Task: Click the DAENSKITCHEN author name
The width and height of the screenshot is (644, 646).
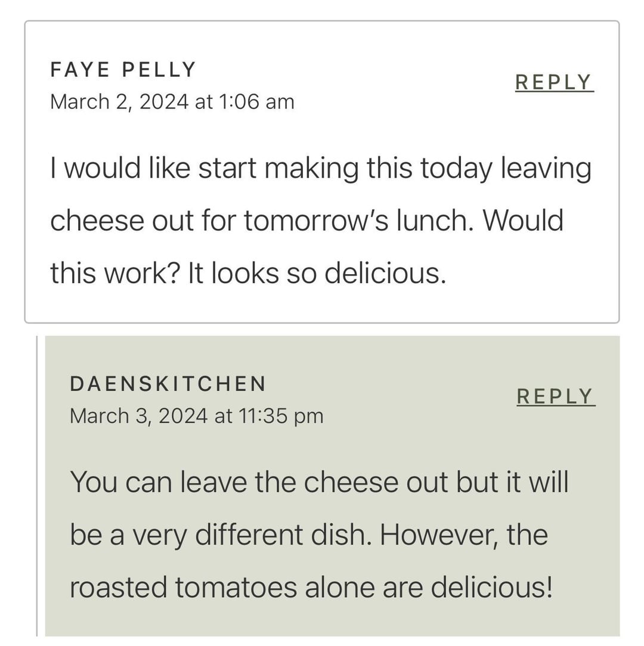Action: point(168,384)
